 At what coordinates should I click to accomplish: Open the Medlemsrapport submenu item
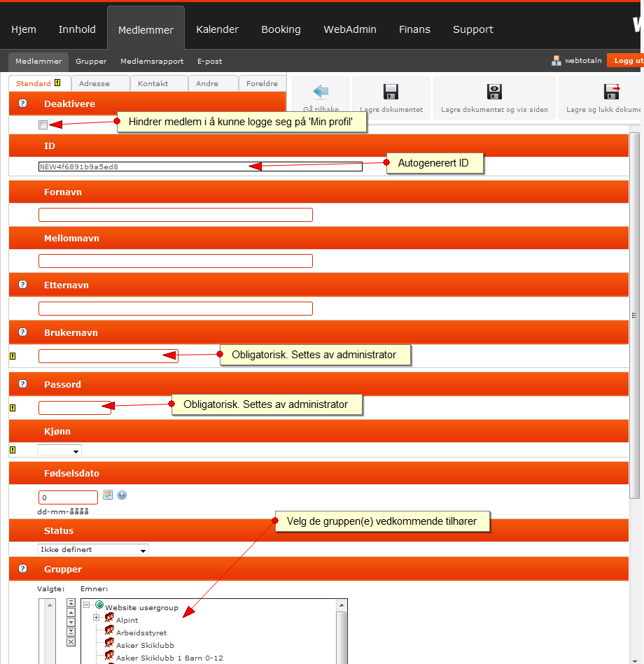[x=152, y=61]
